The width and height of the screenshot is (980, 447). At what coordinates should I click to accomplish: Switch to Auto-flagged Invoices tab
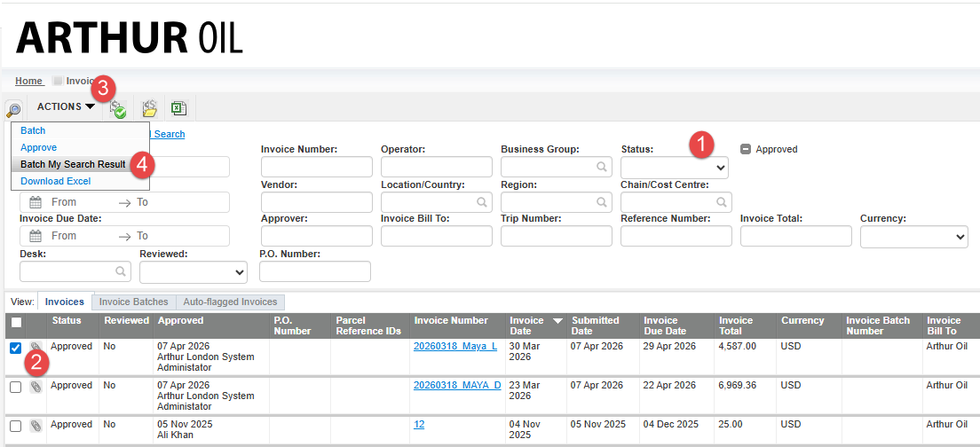(230, 302)
